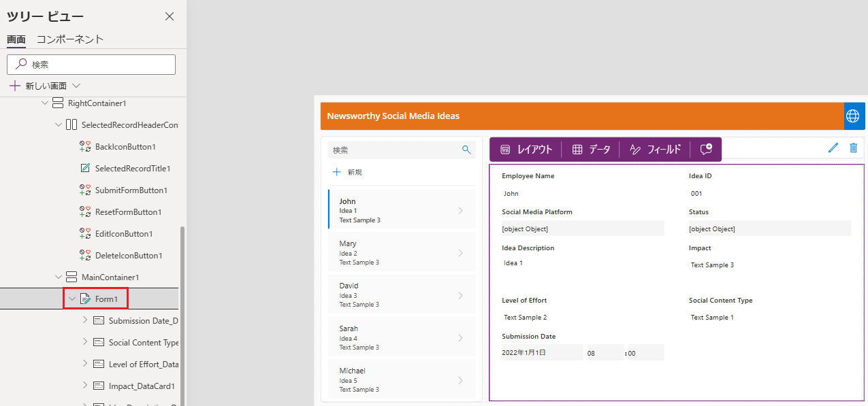
Task: Expand the Submission Date_D card node
Action: click(x=85, y=320)
